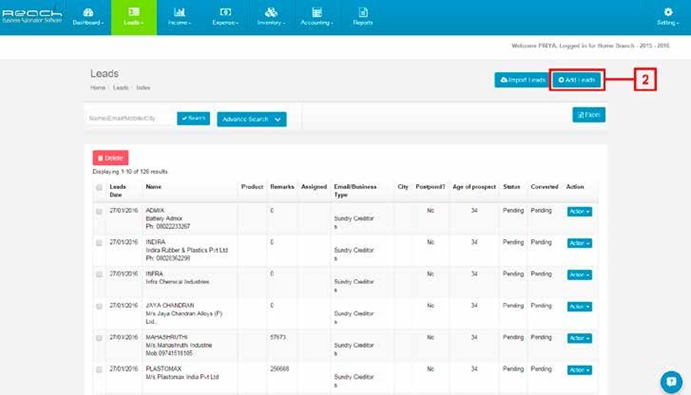Open the Expense icon menu
691x395 pixels.
225,12
